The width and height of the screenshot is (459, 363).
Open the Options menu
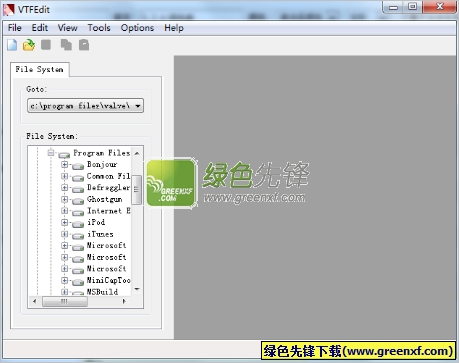(137, 28)
